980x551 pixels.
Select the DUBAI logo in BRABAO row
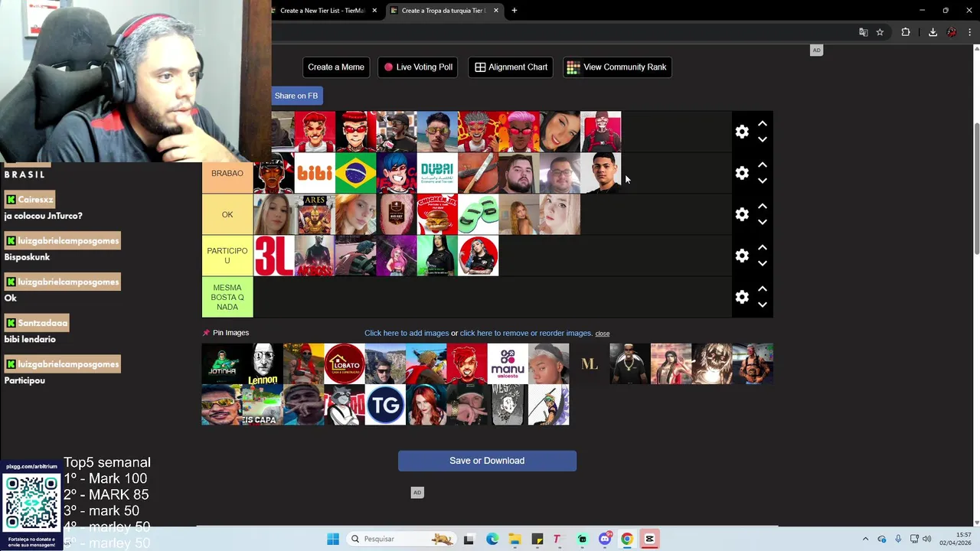[x=437, y=173]
